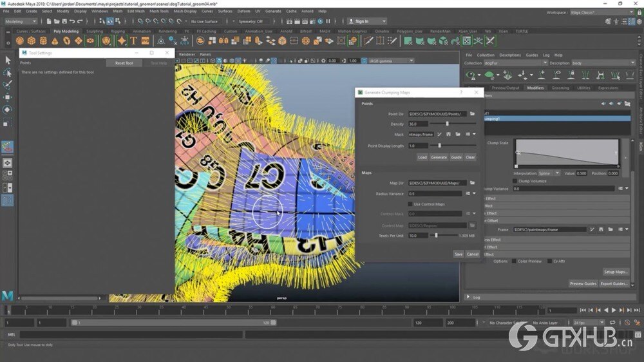Open Workspace Maya Classic dropdown
The height and width of the screenshot is (362, 644).
602,12
